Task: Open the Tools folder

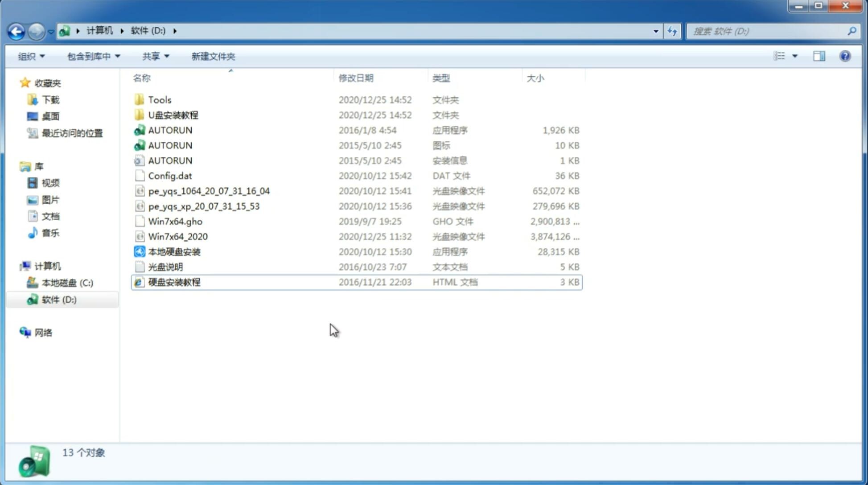Action: click(x=159, y=99)
